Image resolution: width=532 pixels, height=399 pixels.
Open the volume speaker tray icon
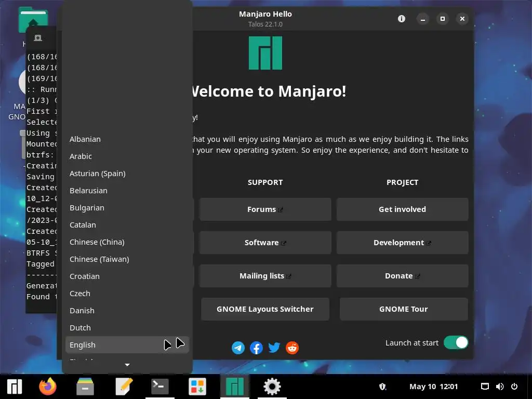499,387
